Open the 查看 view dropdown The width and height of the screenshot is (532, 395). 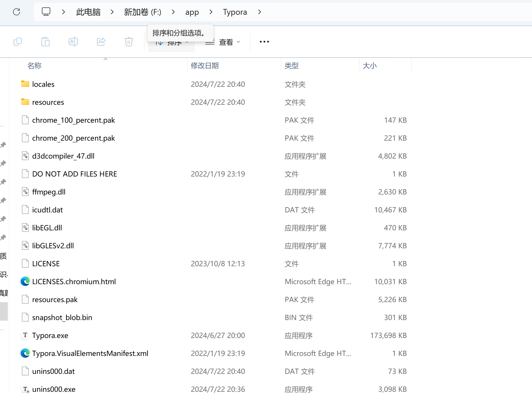[223, 42]
